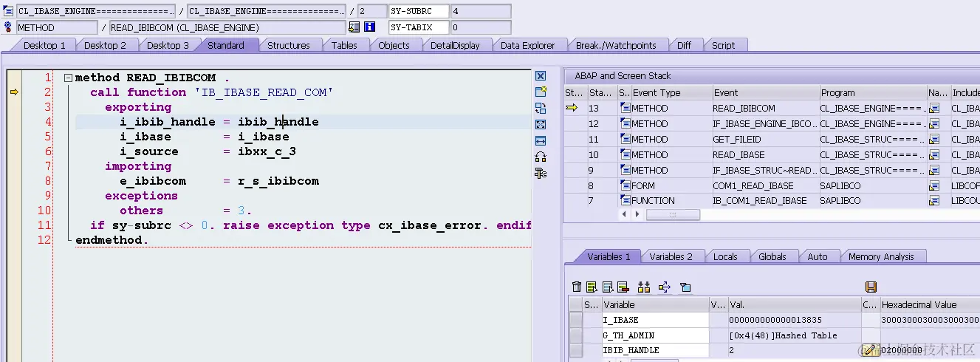Select the Diff tab
This screenshot has height=362, width=980.
pos(684,45)
